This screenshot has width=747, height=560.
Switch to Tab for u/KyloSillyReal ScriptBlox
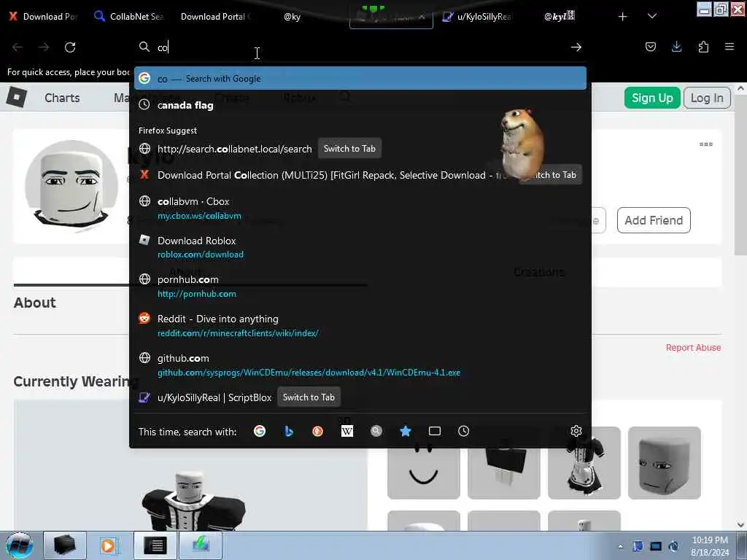tap(309, 397)
